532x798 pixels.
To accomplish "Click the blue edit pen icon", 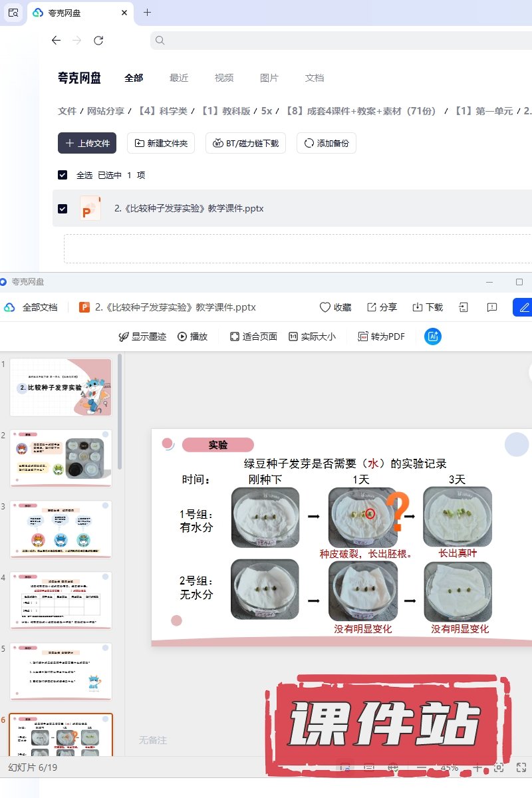I will coord(524,307).
